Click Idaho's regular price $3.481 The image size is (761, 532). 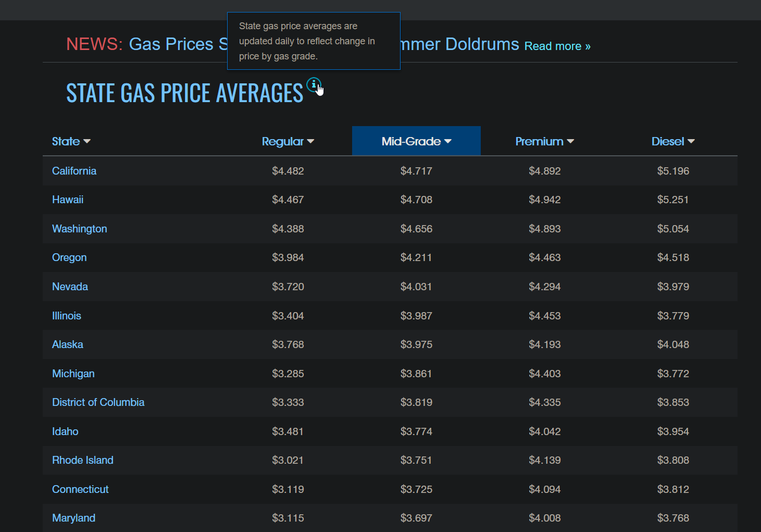[288, 431]
